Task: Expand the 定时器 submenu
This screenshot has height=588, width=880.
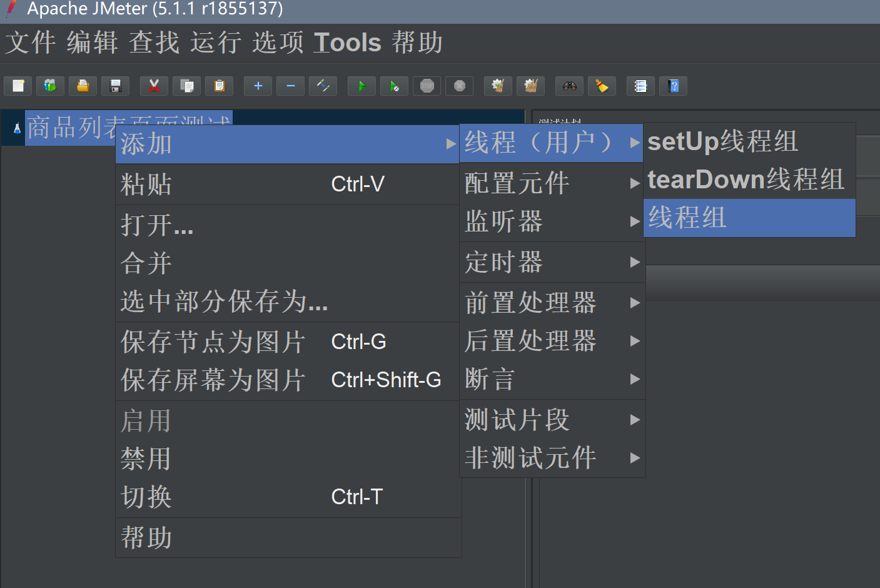Action: coord(552,262)
